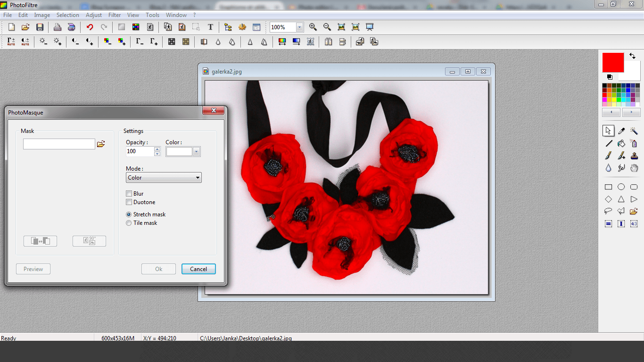Viewport: 644px width, 362px height.
Task: Click the Zoom in magnifier
Action: [x=313, y=27]
